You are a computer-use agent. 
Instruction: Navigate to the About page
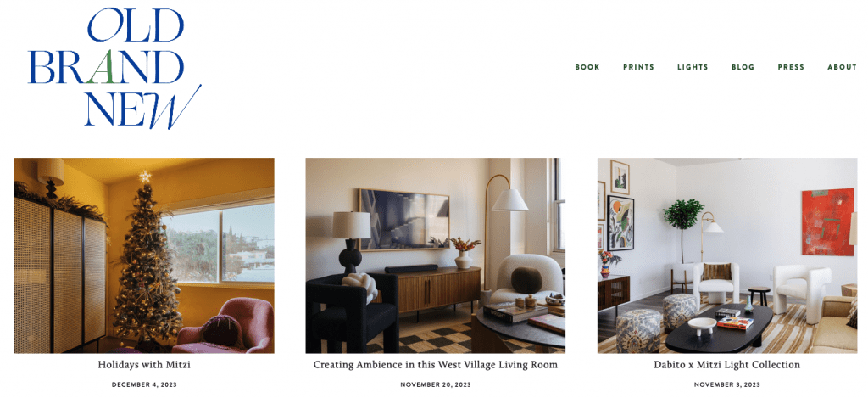coord(842,67)
